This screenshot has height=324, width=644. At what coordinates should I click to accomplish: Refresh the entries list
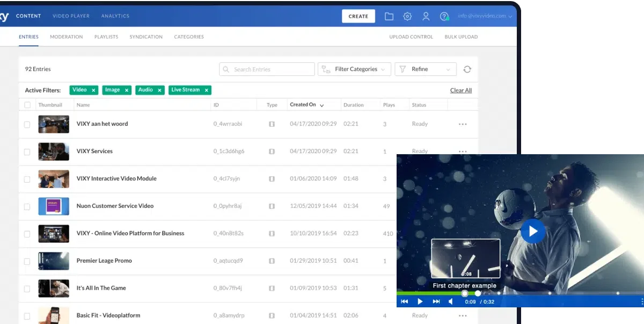pos(467,69)
